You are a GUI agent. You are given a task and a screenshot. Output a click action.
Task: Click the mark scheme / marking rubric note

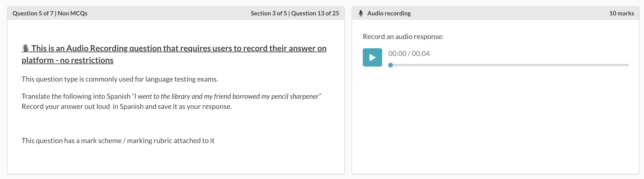(118, 141)
